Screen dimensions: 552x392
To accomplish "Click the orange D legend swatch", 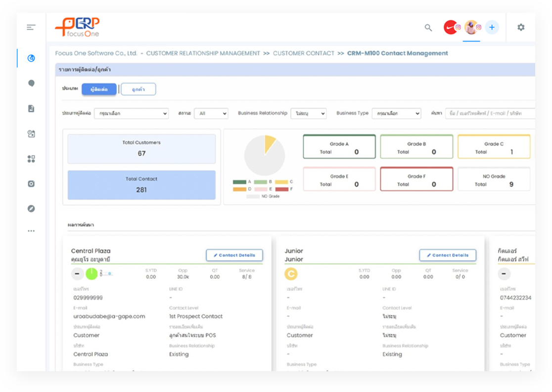I will pyautogui.click(x=239, y=189).
